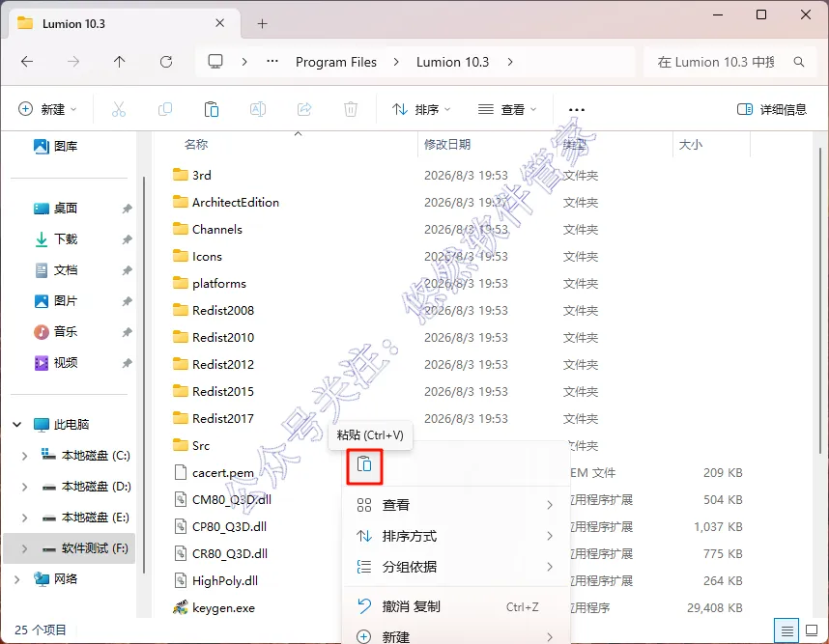Open the 新建 dropdown in toolbar

(47, 109)
